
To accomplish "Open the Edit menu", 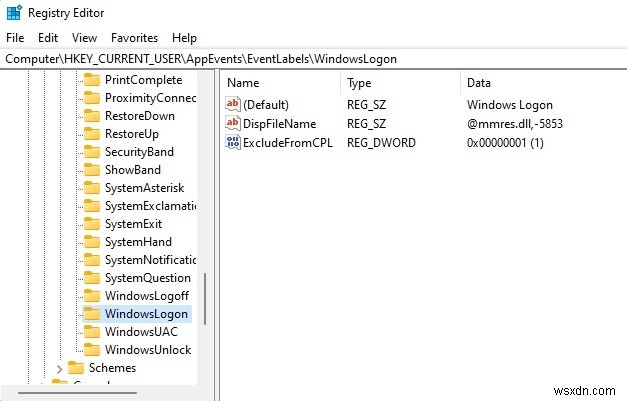I will pyautogui.click(x=48, y=38).
